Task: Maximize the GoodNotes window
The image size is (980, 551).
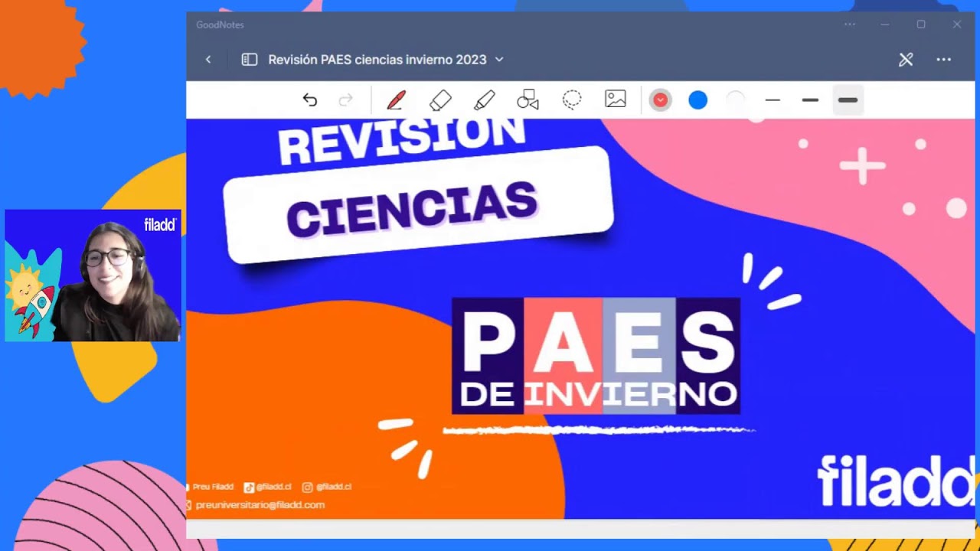Action: click(921, 24)
